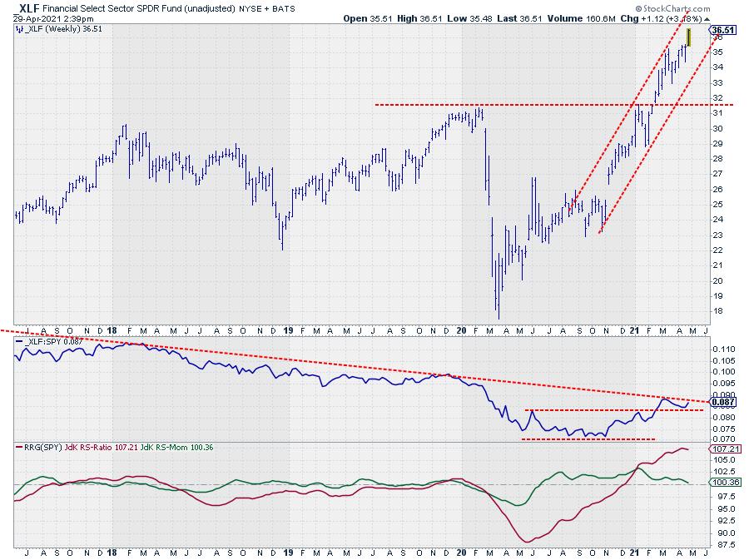Click the XLF price legend line marker

18,29
